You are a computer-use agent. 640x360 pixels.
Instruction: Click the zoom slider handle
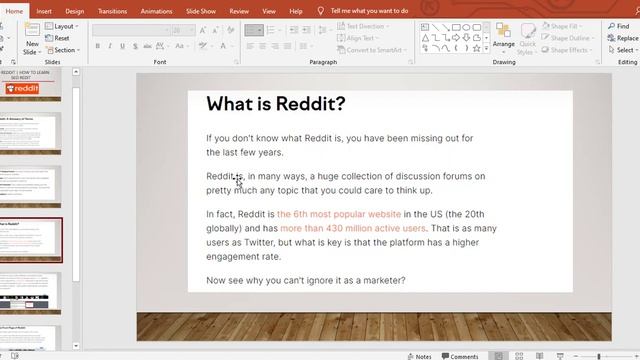[599, 356]
